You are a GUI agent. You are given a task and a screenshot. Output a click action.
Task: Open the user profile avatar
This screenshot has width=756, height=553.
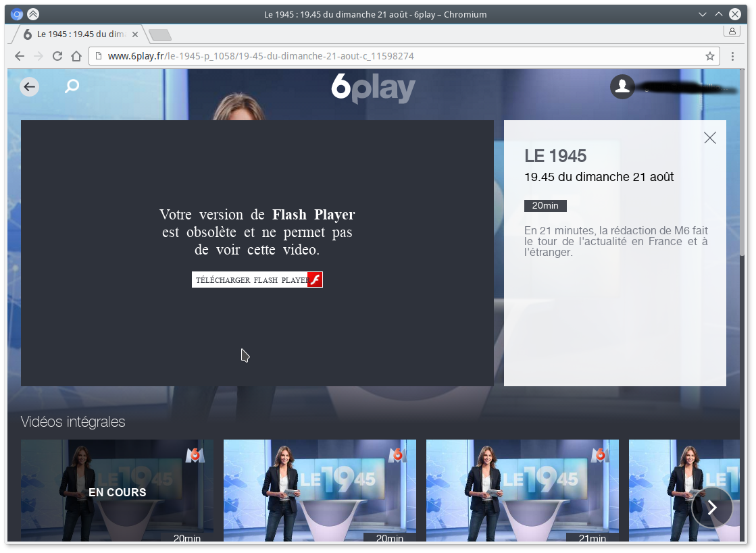[622, 86]
